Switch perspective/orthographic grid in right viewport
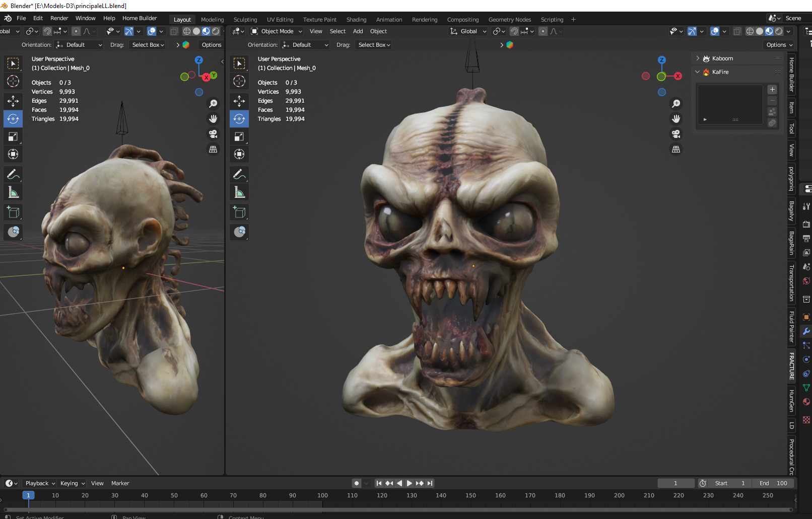812x519 pixels. tap(676, 149)
